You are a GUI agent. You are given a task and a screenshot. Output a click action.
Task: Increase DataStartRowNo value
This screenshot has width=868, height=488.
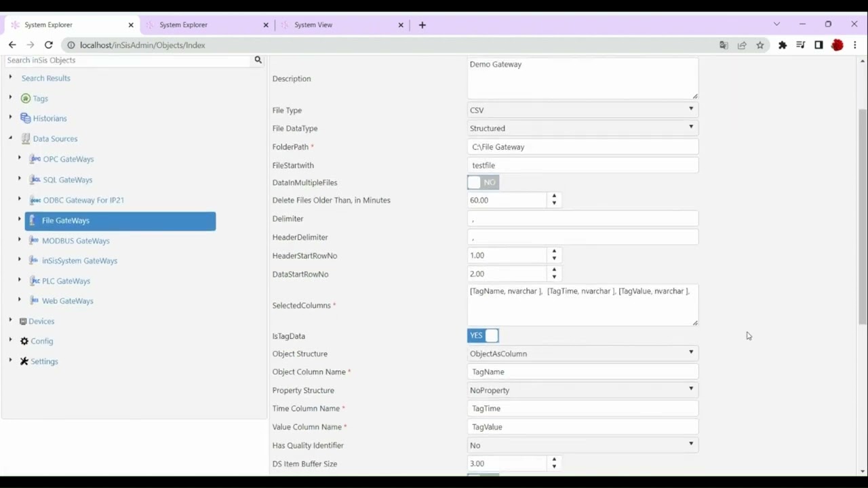(x=554, y=270)
